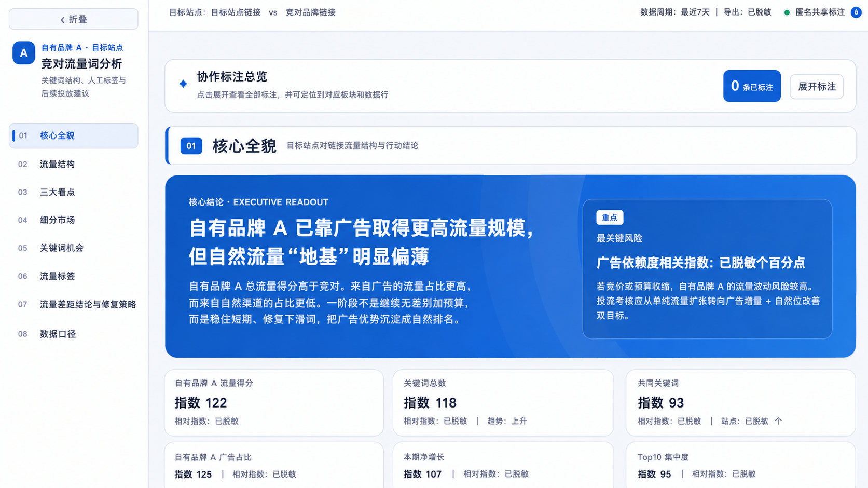Screen dimensions: 868x488
Task: Click the 自有品牌 A · 目标站点 link
Action: (x=82, y=47)
